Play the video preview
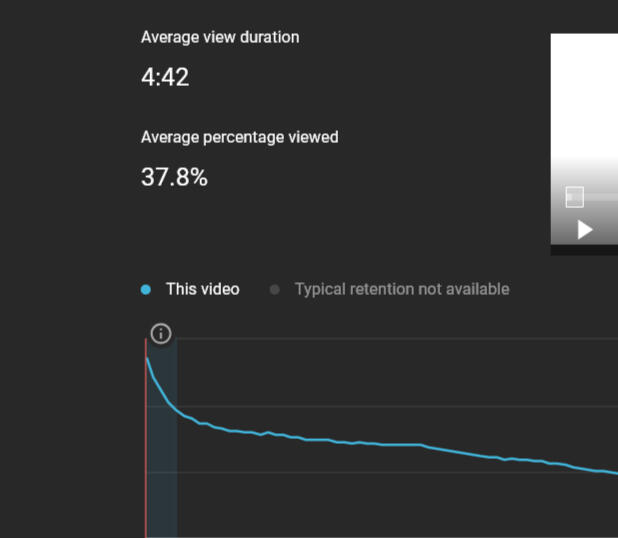Viewport: 618px width, 538px height. click(585, 229)
